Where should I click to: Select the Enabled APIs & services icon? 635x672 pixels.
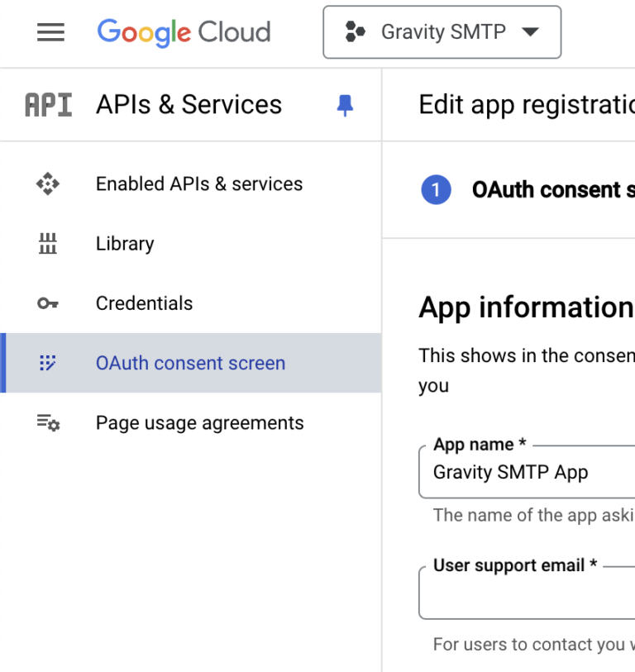(x=50, y=183)
